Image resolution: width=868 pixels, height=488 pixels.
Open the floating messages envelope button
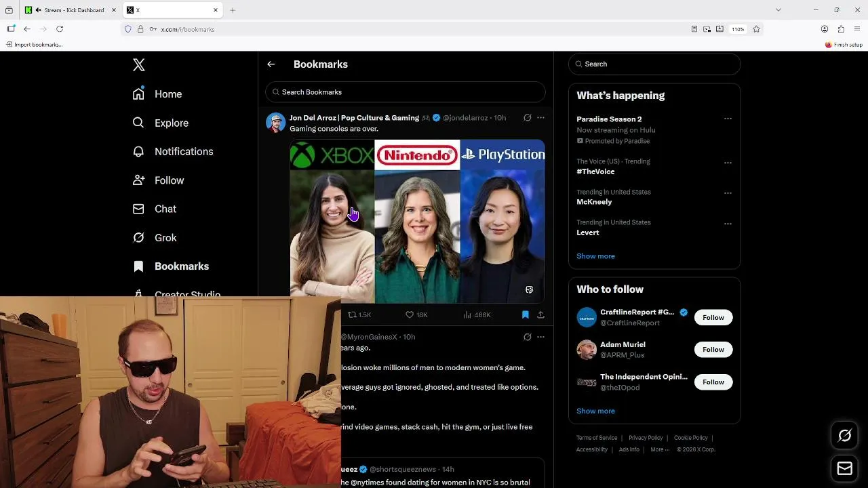click(845, 468)
